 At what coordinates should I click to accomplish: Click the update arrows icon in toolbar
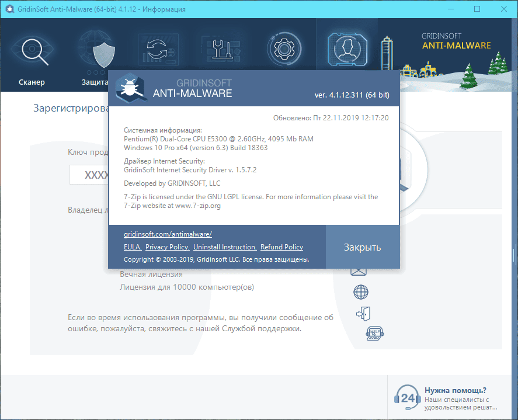(158, 50)
